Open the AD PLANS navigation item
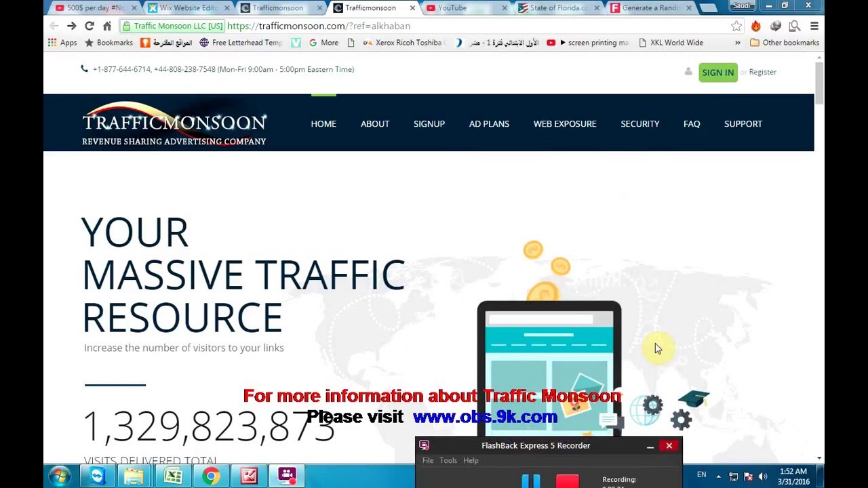 pyautogui.click(x=489, y=123)
